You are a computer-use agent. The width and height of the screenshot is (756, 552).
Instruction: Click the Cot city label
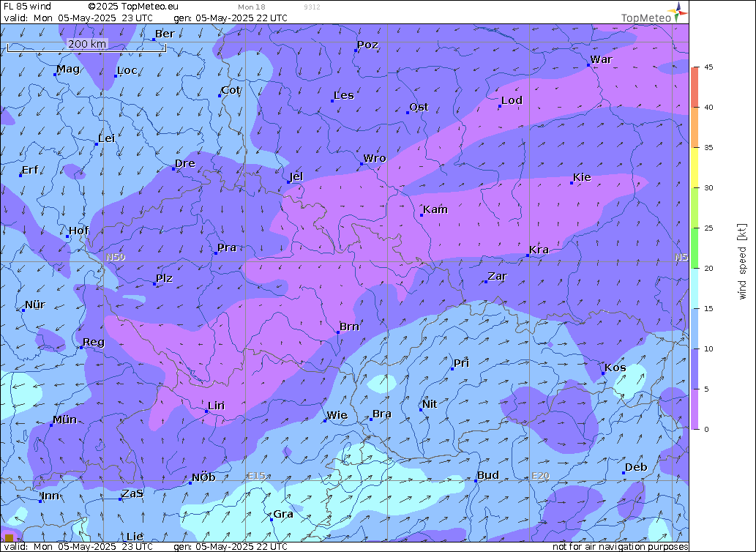click(231, 90)
